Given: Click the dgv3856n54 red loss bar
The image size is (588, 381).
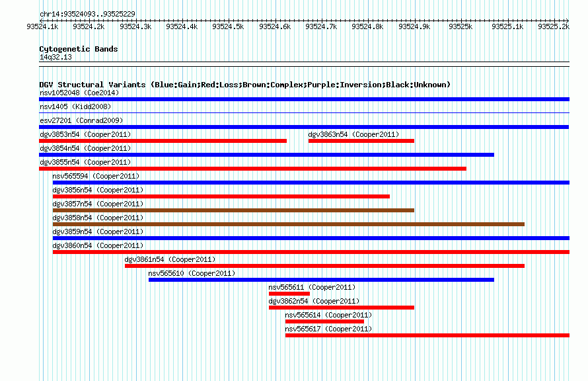Looking at the screenshot, I should [221, 196].
